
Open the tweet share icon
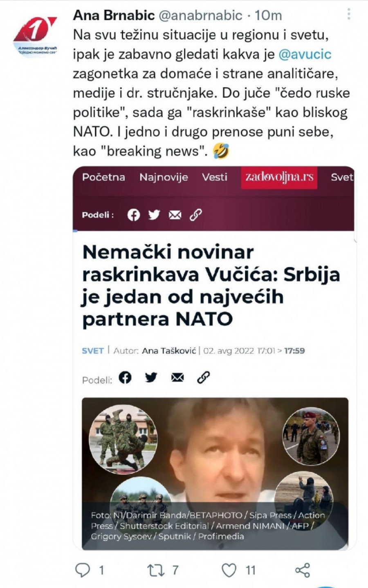303,570
